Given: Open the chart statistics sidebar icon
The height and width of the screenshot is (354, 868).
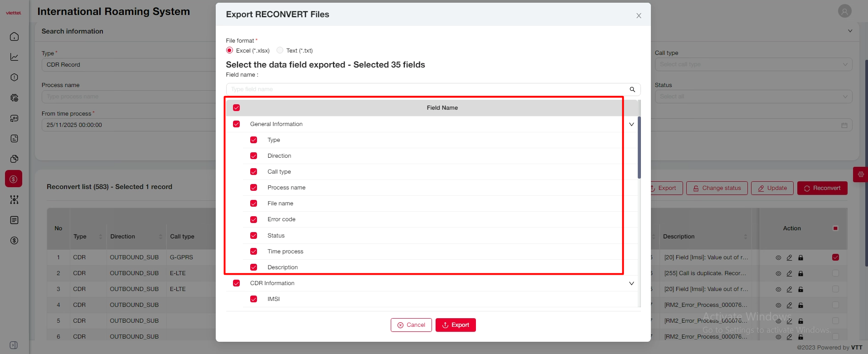Looking at the screenshot, I should click(14, 57).
